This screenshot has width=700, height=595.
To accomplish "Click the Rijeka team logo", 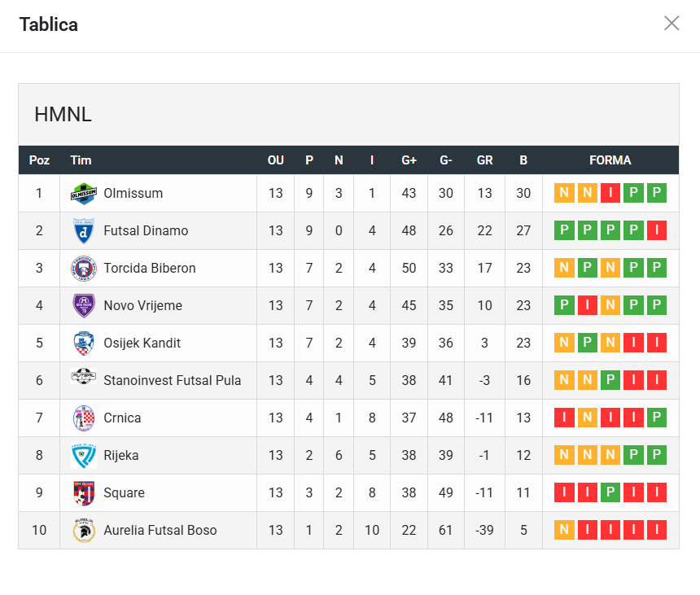I will click(84, 456).
